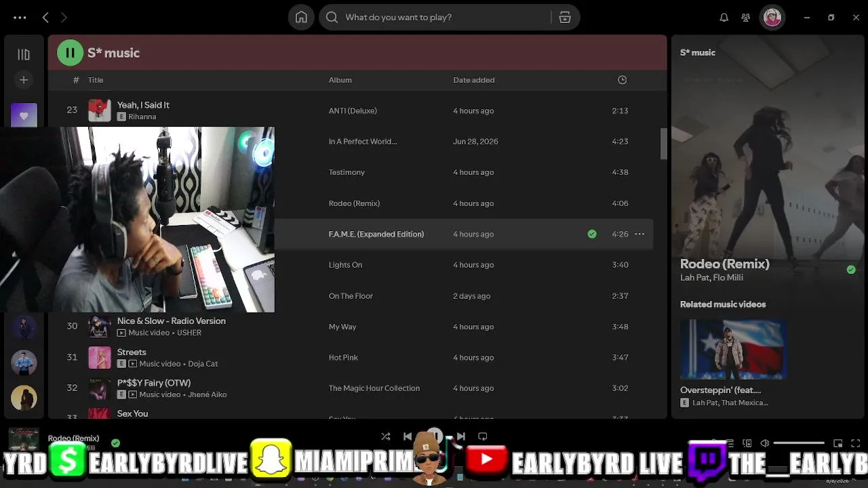Sort the track list by Title column
The width and height of the screenshot is (868, 488).
[x=96, y=80]
